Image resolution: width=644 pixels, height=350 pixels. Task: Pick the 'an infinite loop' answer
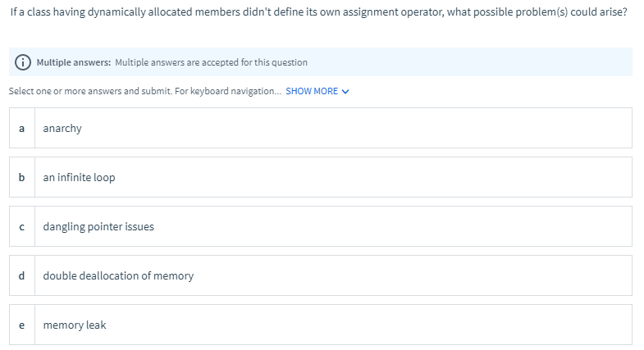pos(79,178)
